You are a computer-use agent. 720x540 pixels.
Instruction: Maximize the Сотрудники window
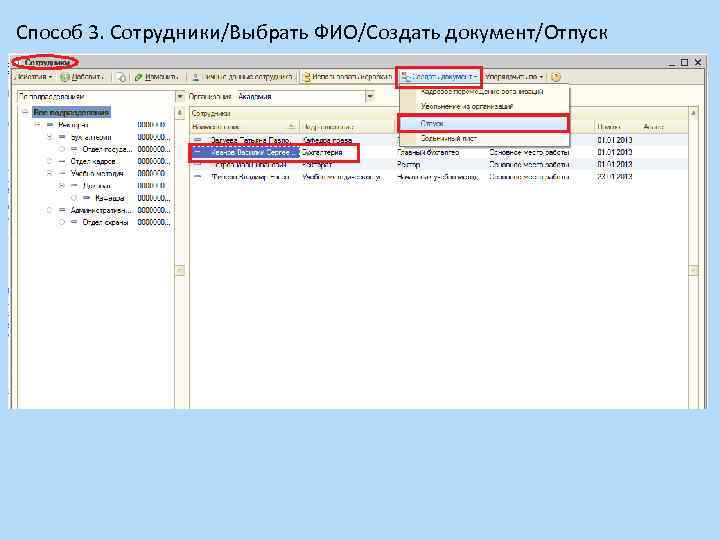[684, 62]
